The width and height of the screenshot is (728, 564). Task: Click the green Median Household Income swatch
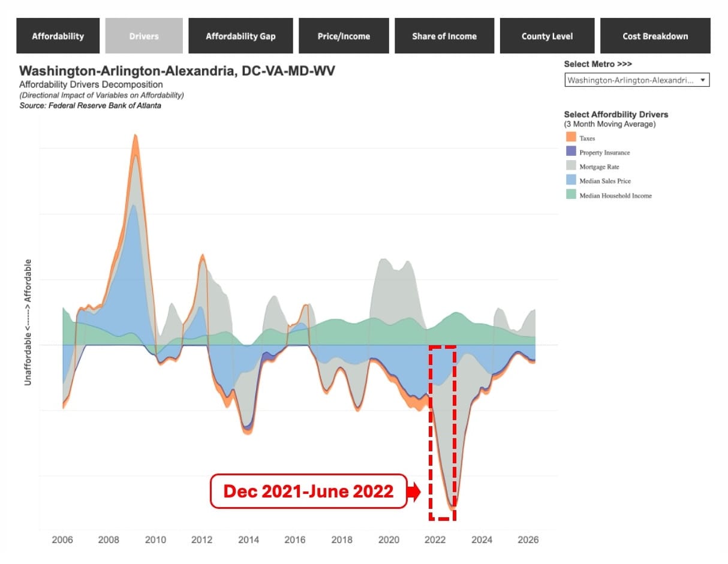[x=570, y=195]
